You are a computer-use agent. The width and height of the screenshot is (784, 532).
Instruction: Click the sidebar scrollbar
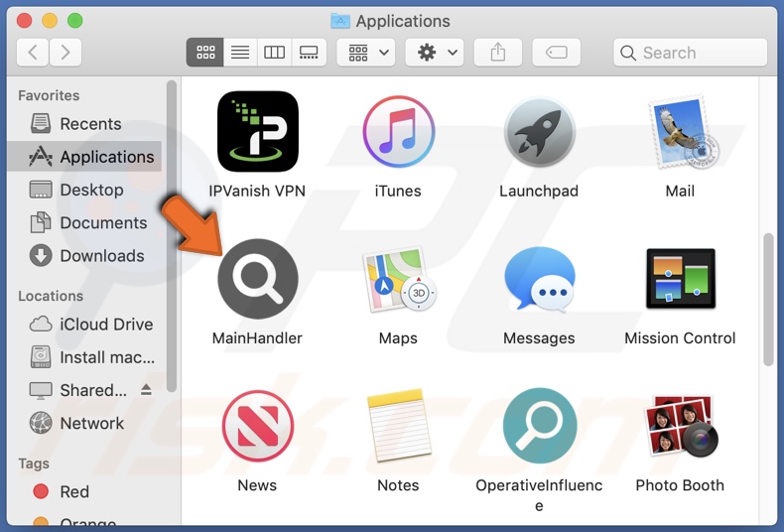(x=172, y=236)
